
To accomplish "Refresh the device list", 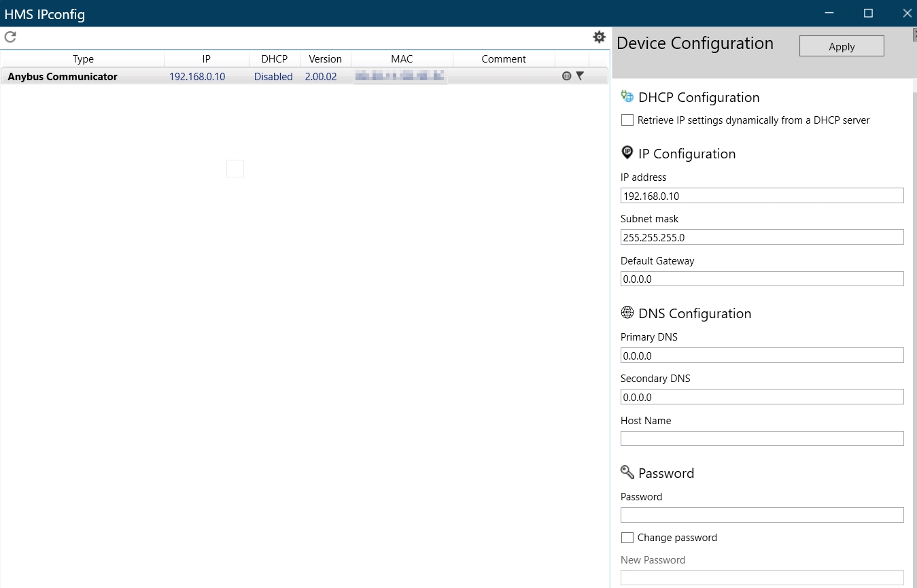I will (x=10, y=37).
